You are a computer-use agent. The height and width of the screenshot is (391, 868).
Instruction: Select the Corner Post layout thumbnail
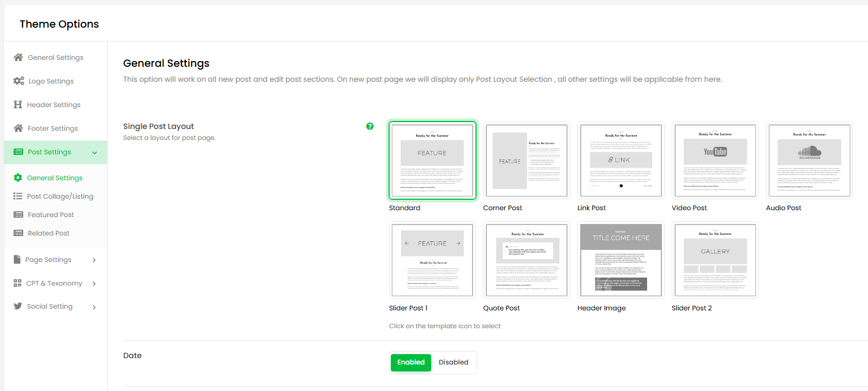526,161
